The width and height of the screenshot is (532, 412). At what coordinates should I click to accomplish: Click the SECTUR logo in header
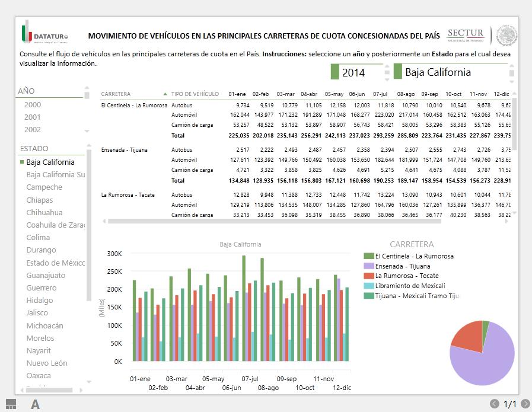pyautogui.click(x=466, y=35)
